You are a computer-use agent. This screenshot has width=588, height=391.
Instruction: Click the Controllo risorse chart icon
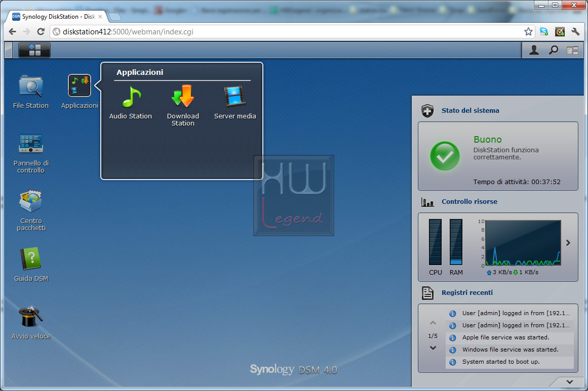(x=427, y=202)
